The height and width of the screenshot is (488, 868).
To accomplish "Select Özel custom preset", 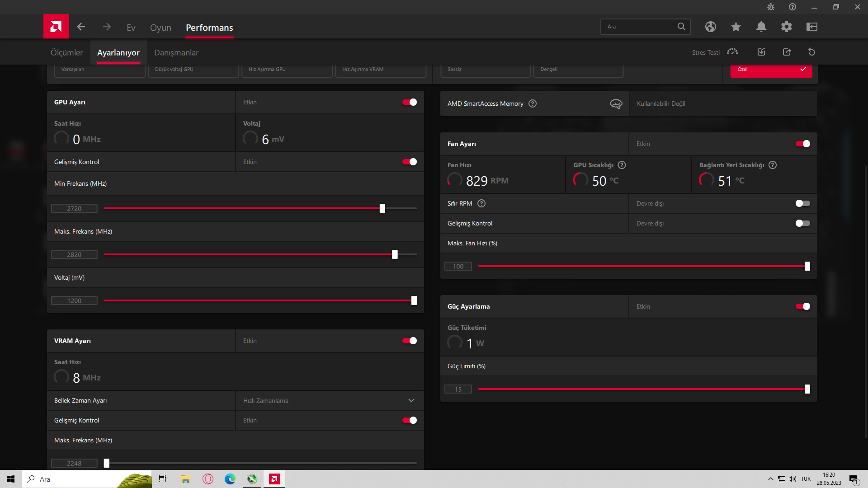I will click(771, 70).
